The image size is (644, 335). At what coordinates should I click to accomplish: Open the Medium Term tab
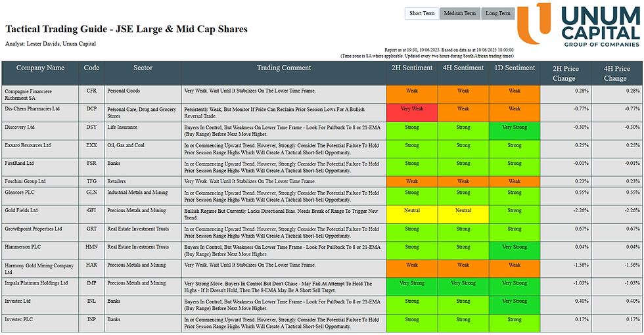tap(459, 14)
